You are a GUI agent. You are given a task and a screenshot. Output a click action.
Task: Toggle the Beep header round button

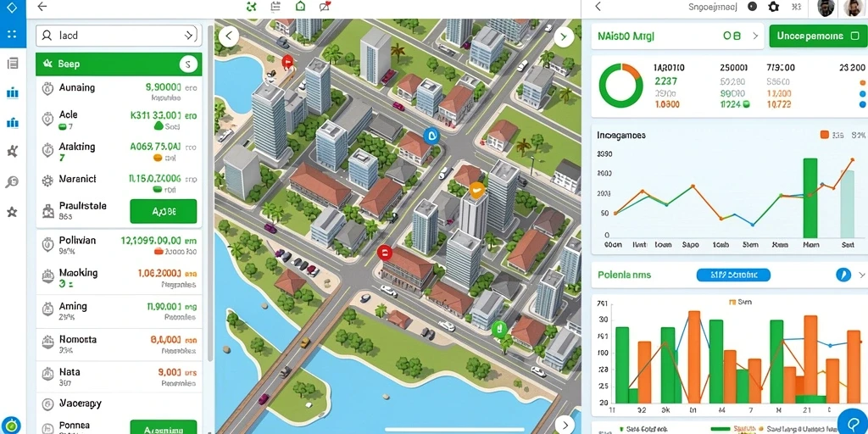click(x=188, y=64)
